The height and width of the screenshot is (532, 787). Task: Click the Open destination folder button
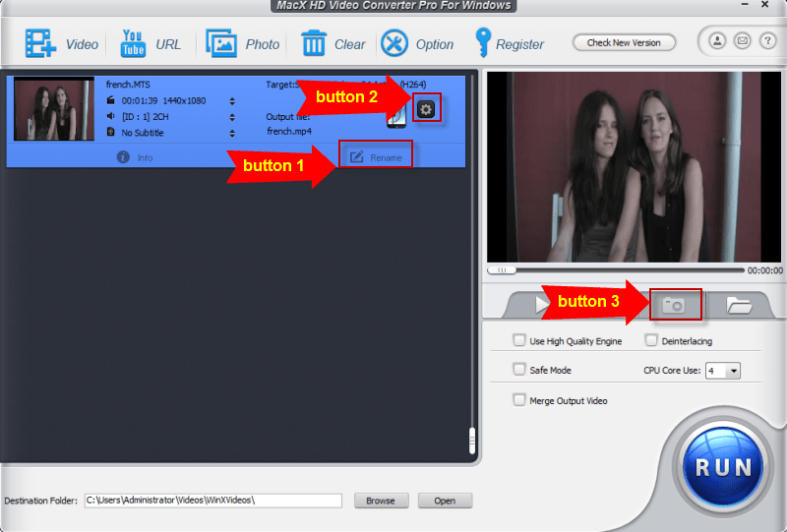tap(445, 501)
